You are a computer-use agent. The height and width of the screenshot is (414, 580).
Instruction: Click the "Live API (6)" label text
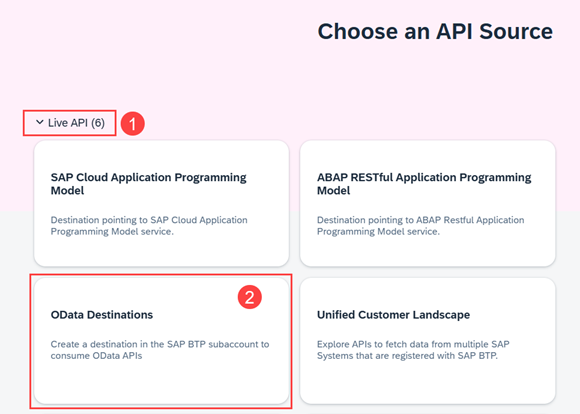[76, 123]
